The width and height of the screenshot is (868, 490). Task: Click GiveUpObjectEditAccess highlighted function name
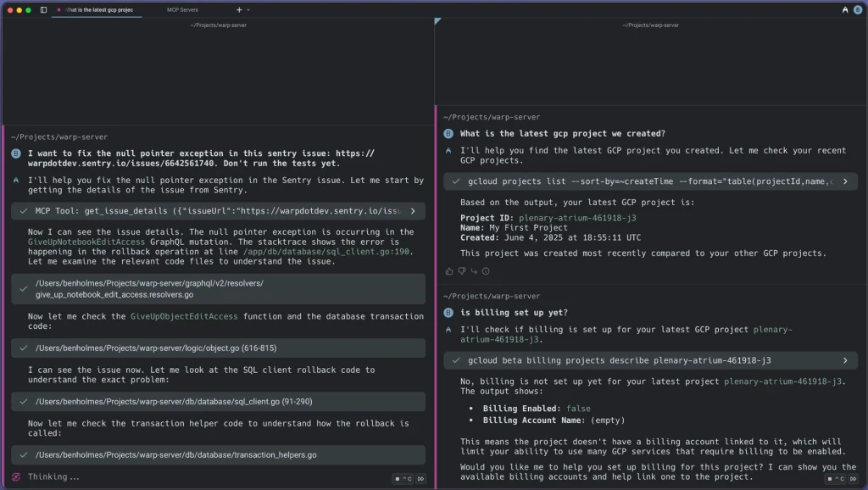184,316
